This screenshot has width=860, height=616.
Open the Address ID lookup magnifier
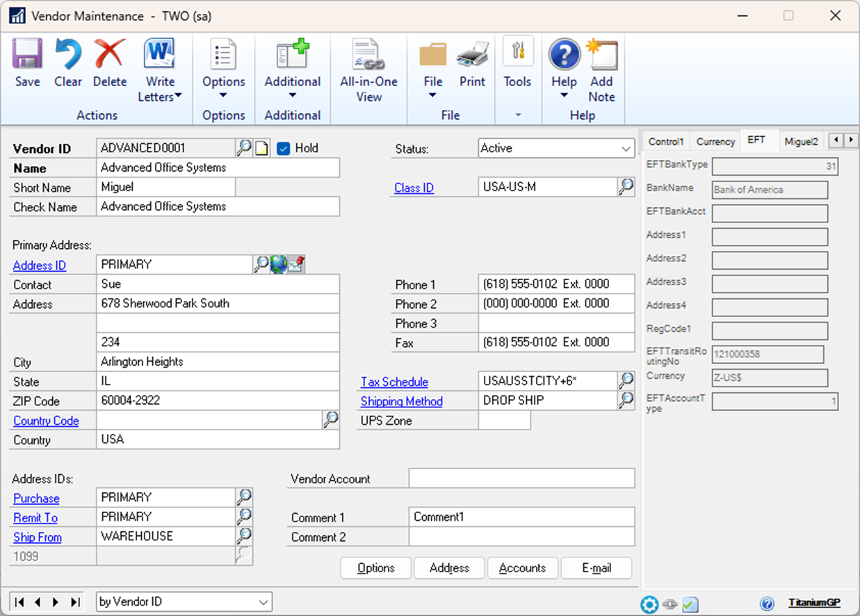click(x=261, y=264)
